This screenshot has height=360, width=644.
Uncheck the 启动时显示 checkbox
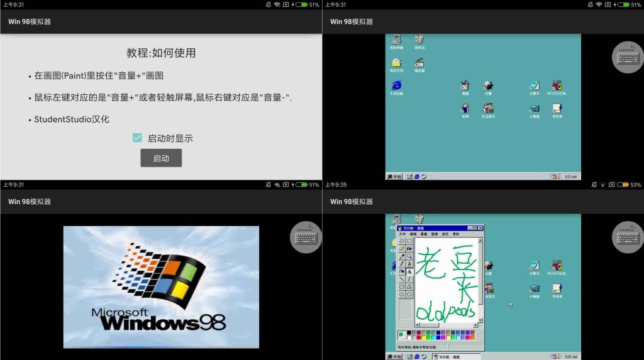pos(137,138)
